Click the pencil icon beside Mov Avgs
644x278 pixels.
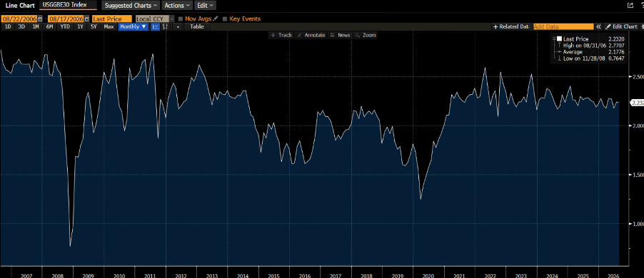click(216, 19)
